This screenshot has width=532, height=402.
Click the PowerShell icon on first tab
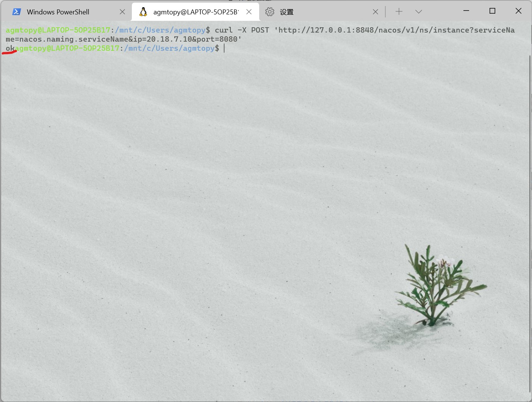[17, 12]
